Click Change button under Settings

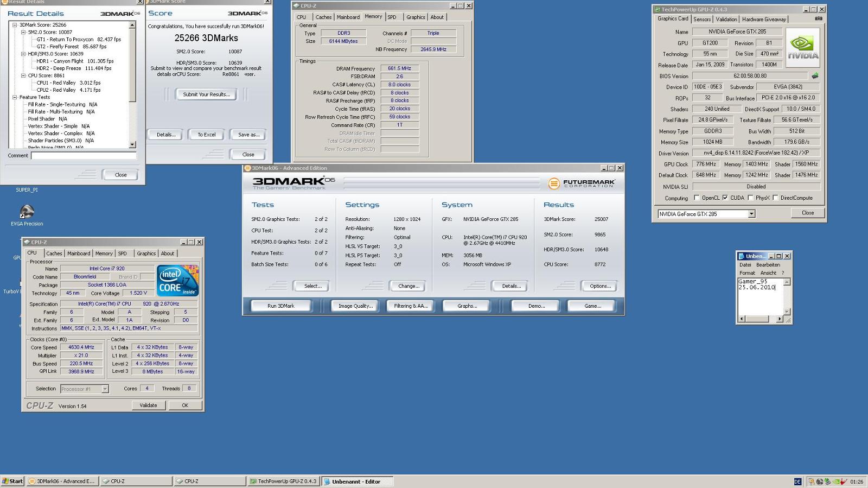click(409, 286)
